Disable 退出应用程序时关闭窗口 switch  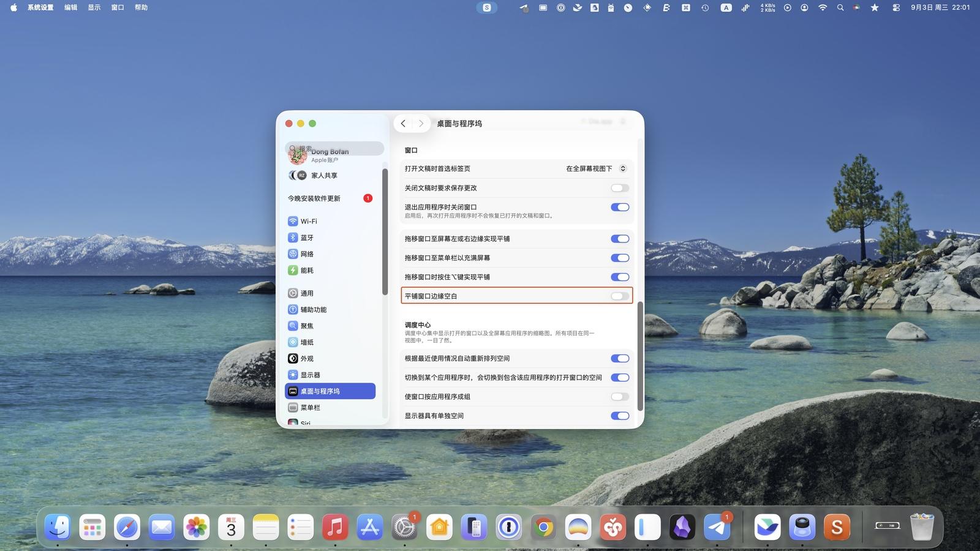coord(619,207)
